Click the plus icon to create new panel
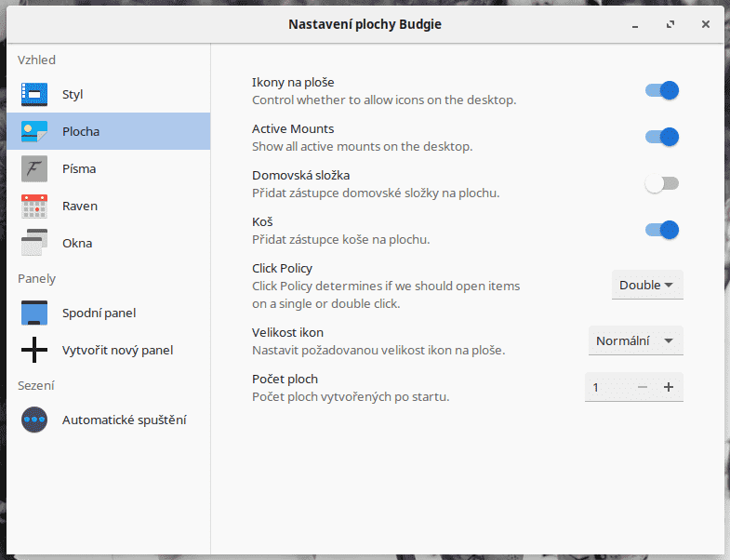 pyautogui.click(x=34, y=350)
